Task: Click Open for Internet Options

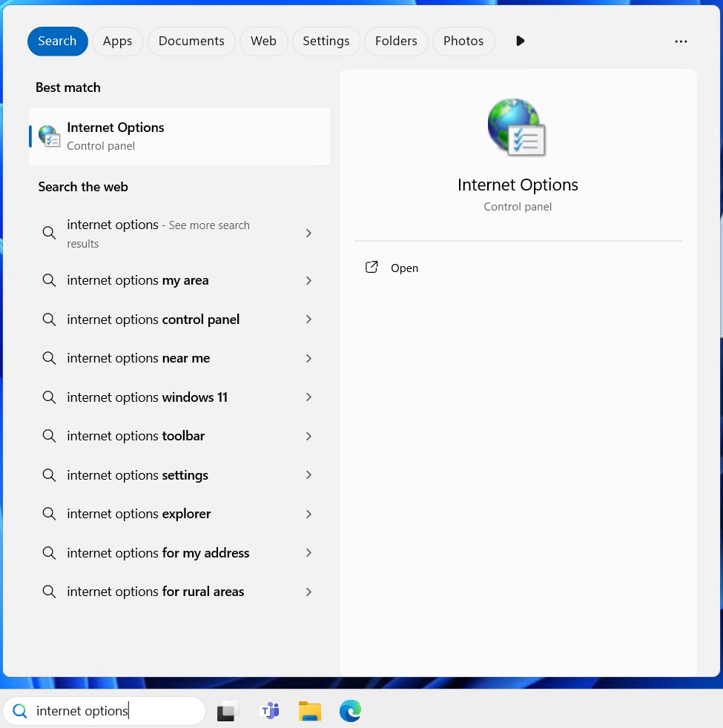Action: click(x=404, y=268)
